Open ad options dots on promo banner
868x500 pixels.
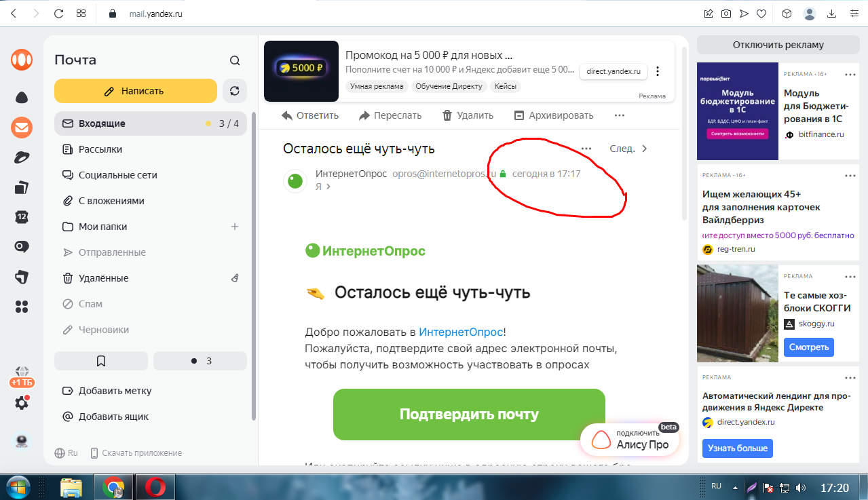pyautogui.click(x=657, y=71)
